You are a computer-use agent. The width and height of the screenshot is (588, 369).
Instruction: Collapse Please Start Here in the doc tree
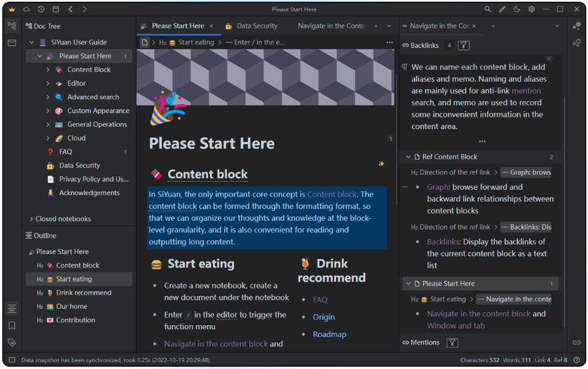pyautogui.click(x=40, y=56)
